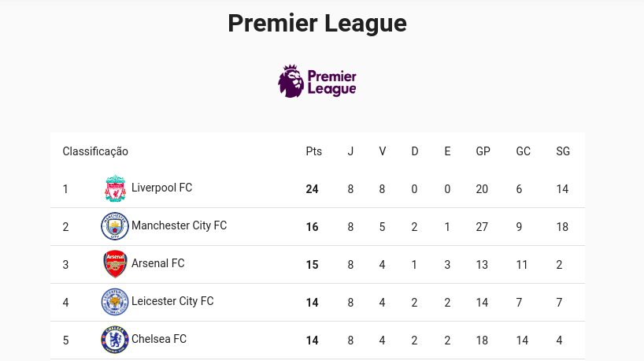Screen dimensions: 644x361
Task: Click the Classificação column header
Action: click(95, 151)
